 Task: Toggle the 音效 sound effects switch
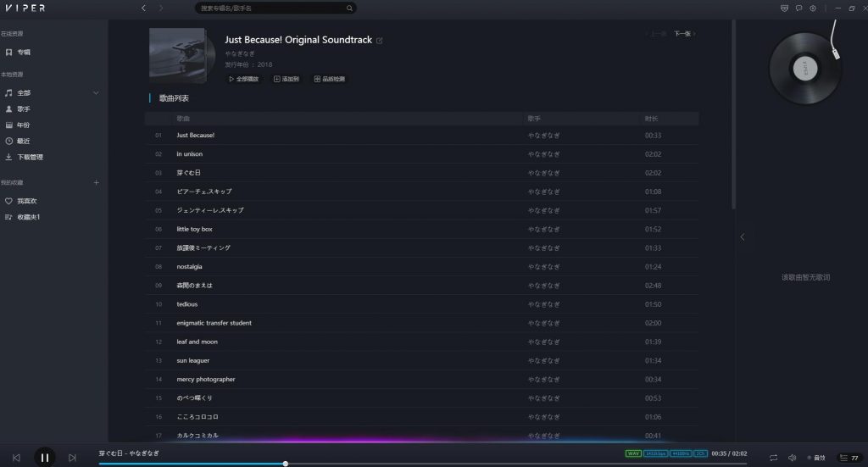coord(816,458)
